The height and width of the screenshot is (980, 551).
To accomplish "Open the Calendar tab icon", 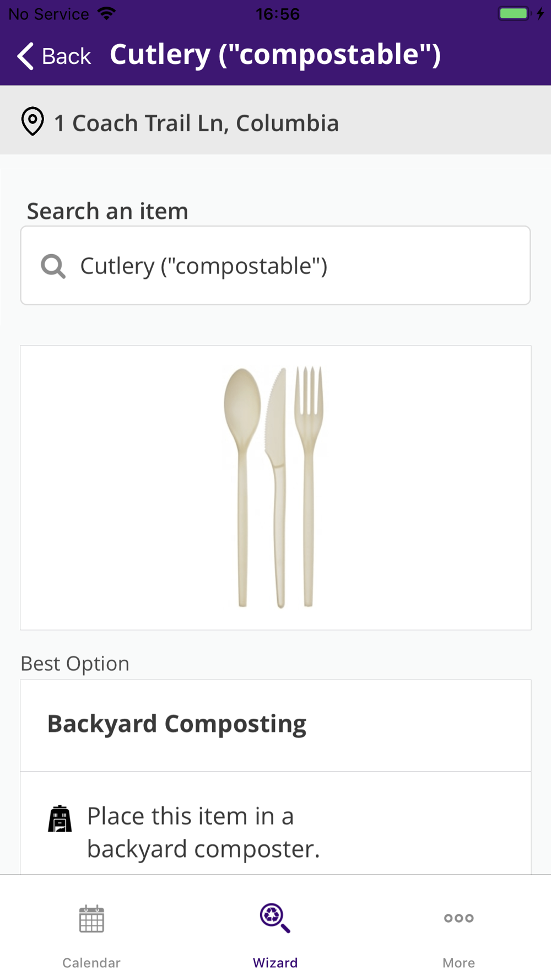I will [x=91, y=919].
